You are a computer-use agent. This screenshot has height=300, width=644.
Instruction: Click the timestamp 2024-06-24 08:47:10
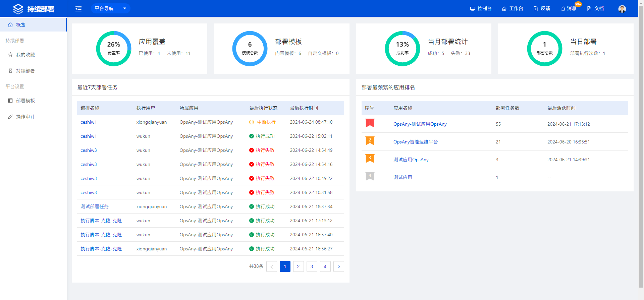coord(311,122)
